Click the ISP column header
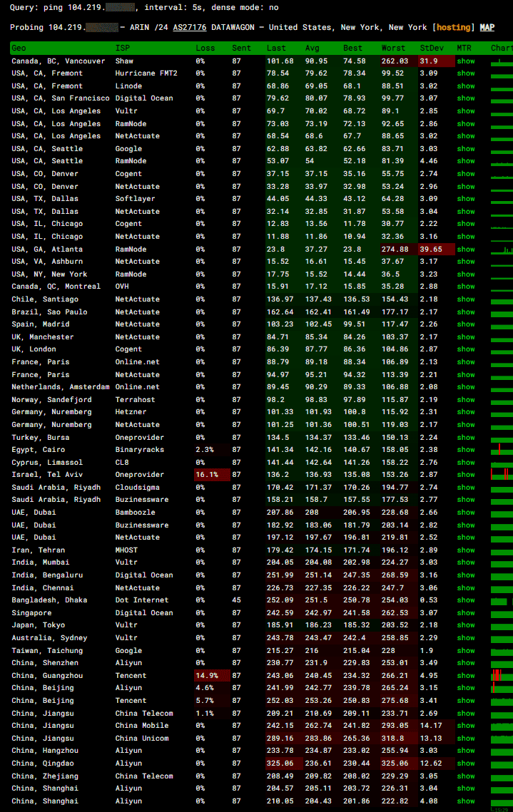513x812 pixels. pos(123,48)
